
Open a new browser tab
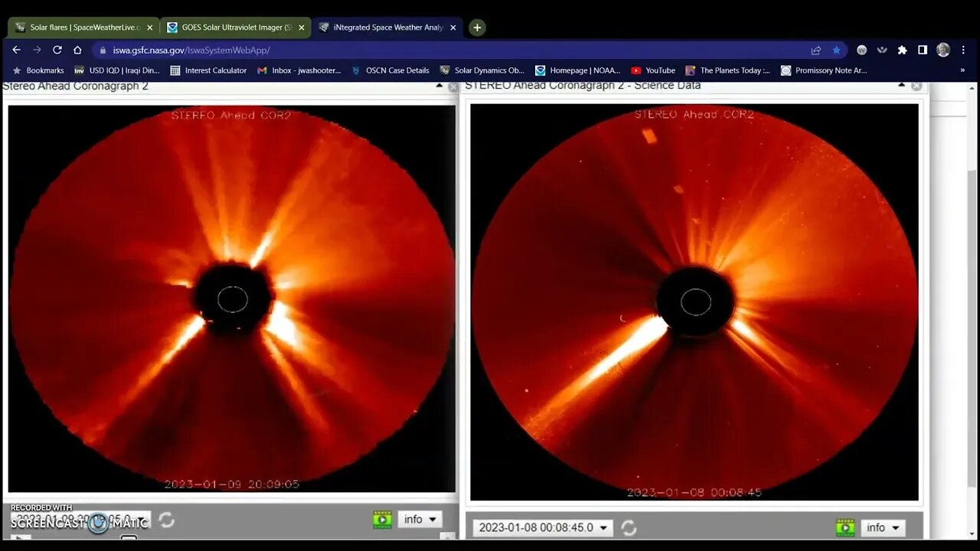(x=477, y=28)
